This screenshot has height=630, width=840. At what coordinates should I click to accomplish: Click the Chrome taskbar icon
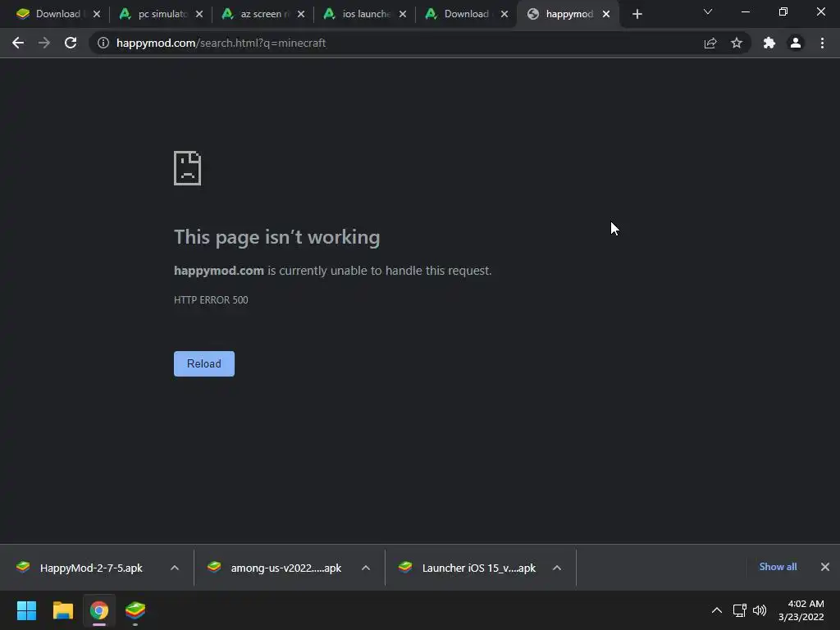pos(99,610)
